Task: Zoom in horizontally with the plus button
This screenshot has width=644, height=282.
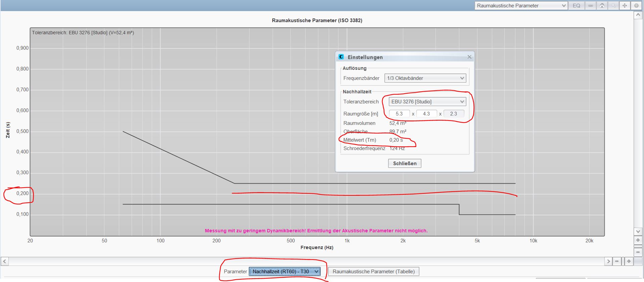Action: (629, 261)
